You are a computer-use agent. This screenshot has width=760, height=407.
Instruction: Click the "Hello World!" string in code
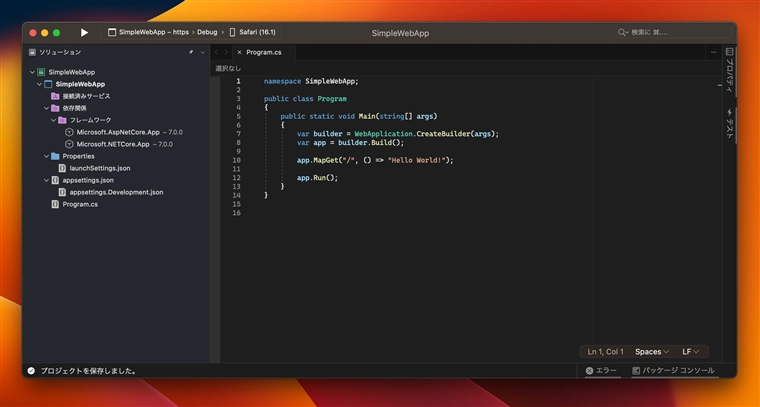pos(418,160)
